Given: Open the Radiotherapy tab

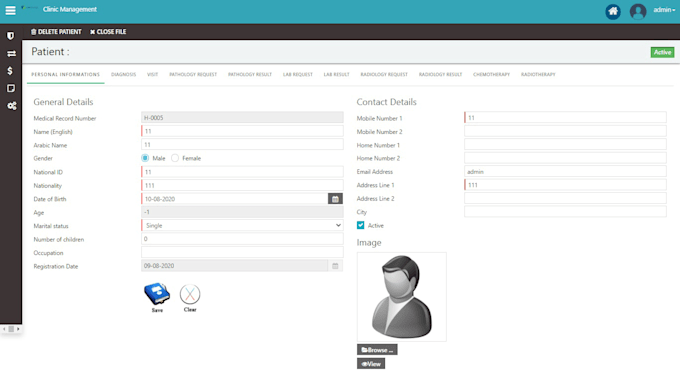Looking at the screenshot, I should (x=538, y=75).
